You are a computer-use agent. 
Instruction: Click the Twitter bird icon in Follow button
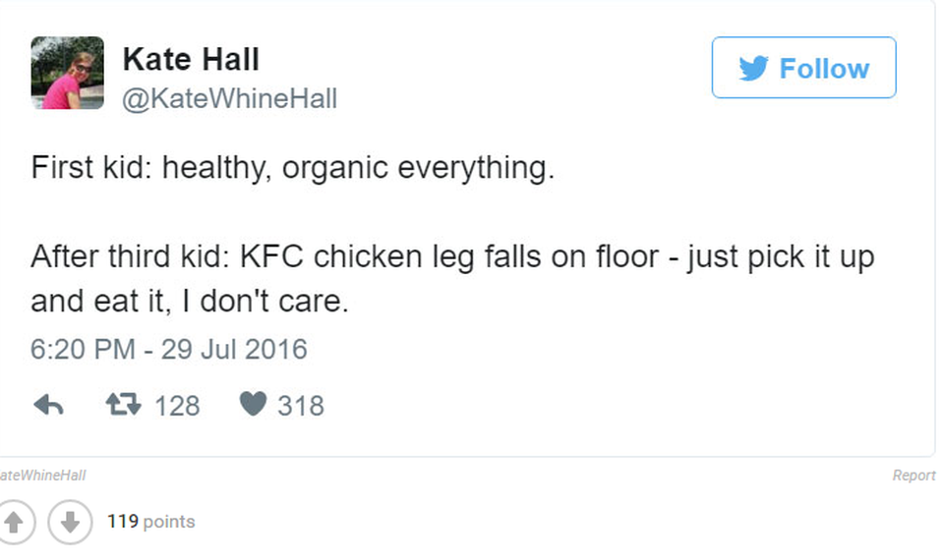click(x=753, y=68)
